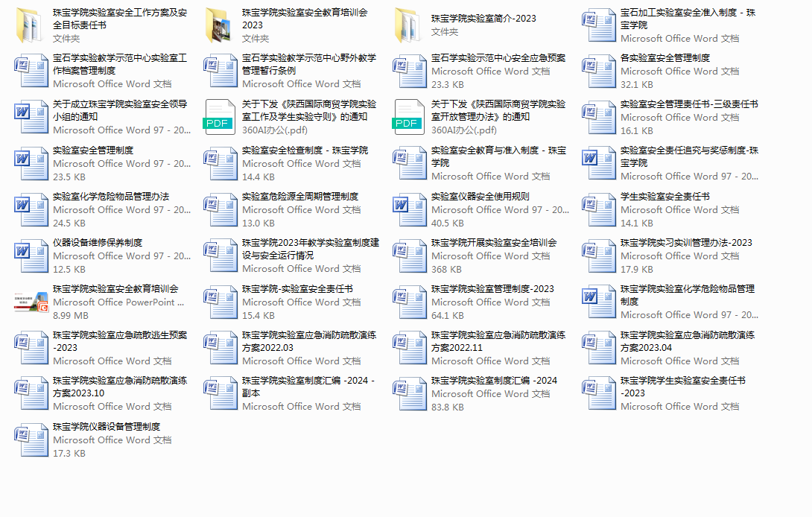Viewport: 812px width, 517px height.
Task: Select the icon of 珠宝学院实验室制度汇编 -2024 - 副本
Action: pyautogui.click(x=219, y=393)
